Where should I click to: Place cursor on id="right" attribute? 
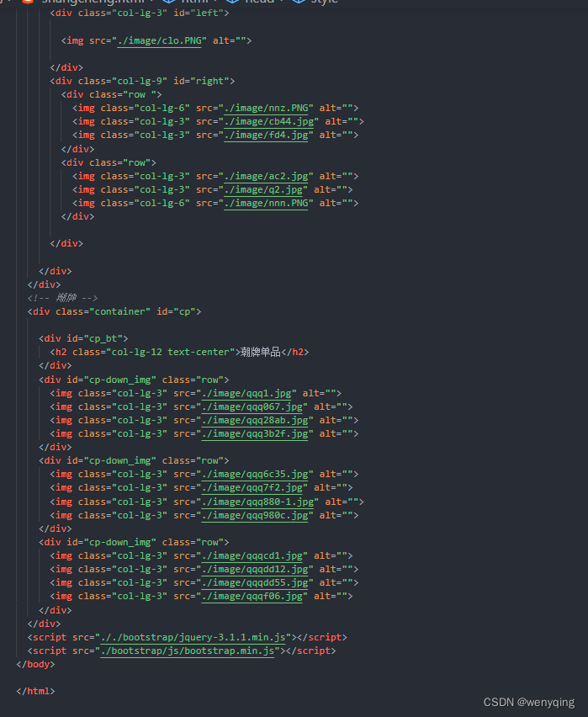(201, 81)
